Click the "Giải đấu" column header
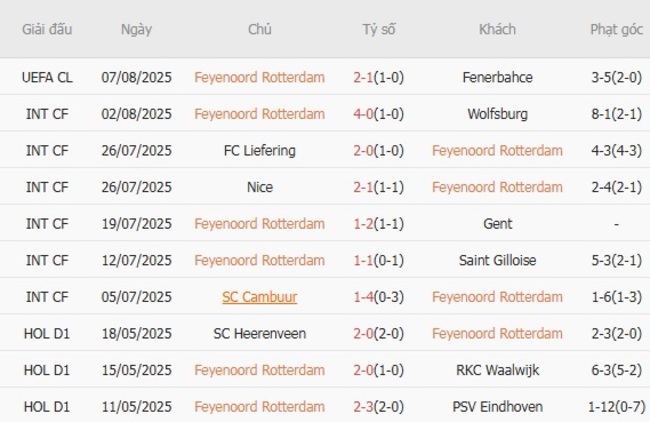650x422 pixels. pos(46,29)
